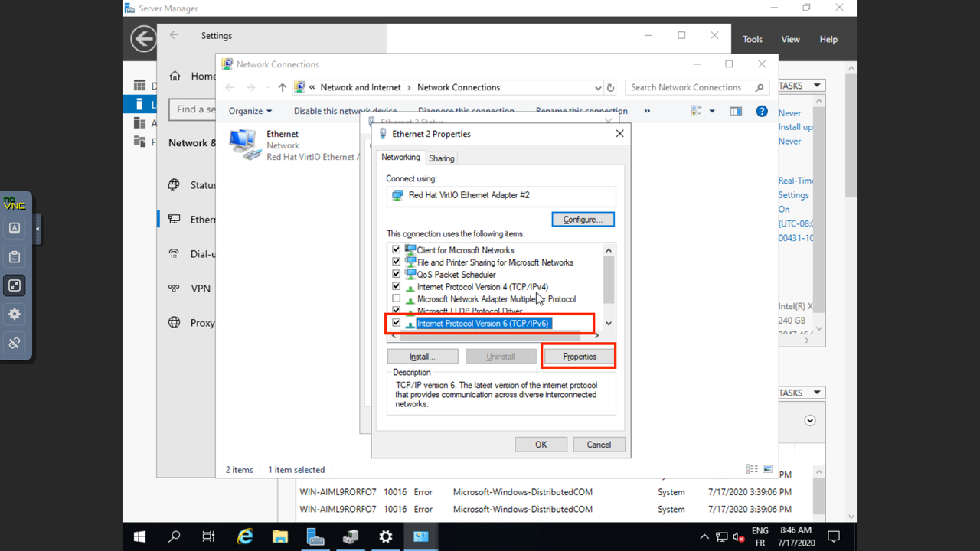This screenshot has height=551, width=980.
Task: Click the Search Network Connections field
Action: coord(697,87)
